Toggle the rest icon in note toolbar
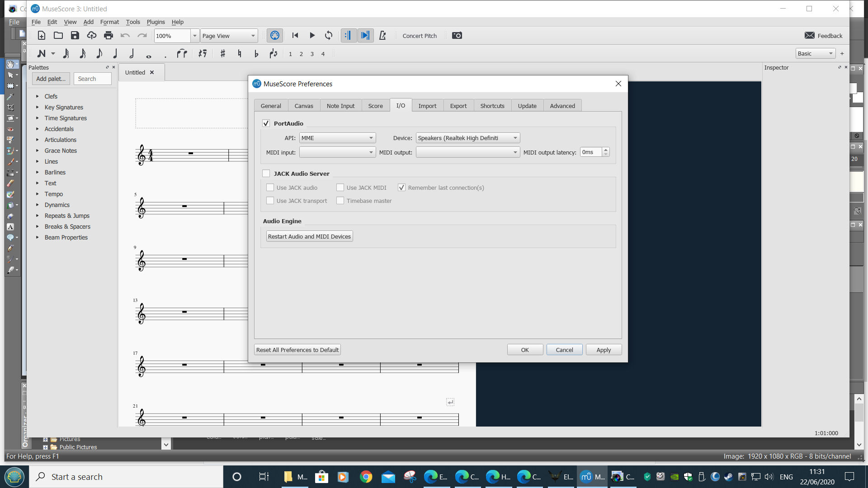The height and width of the screenshot is (488, 868). pyautogui.click(x=202, y=54)
